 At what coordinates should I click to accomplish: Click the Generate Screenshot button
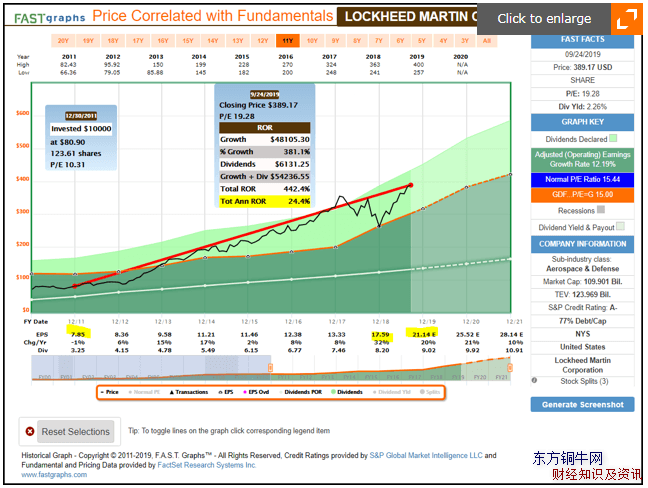point(582,405)
